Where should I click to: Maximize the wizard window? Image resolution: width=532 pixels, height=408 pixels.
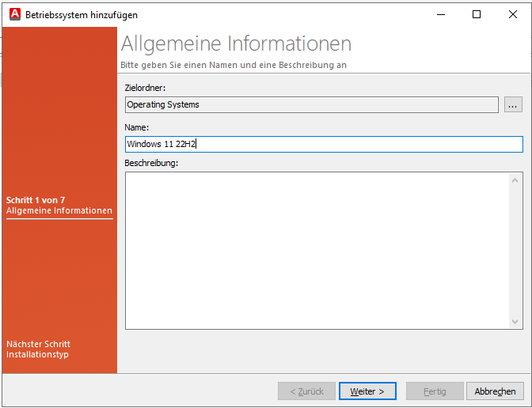[477, 14]
